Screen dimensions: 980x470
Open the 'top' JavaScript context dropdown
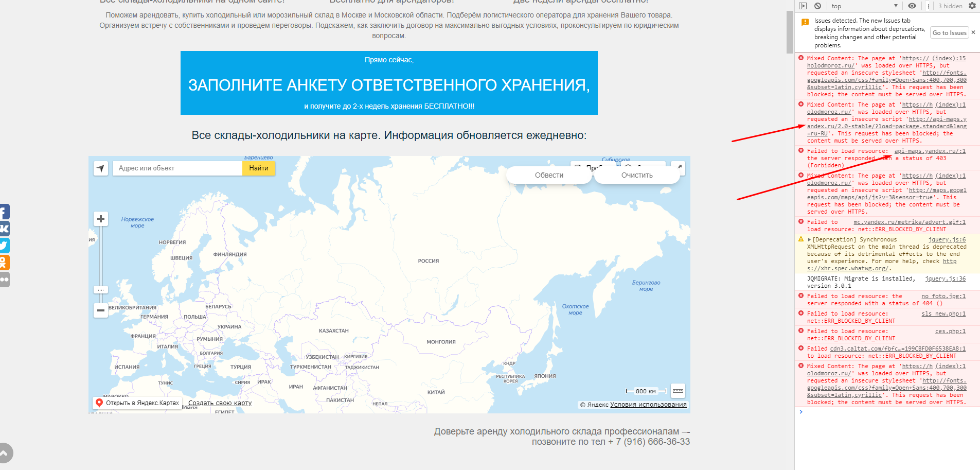click(x=864, y=6)
